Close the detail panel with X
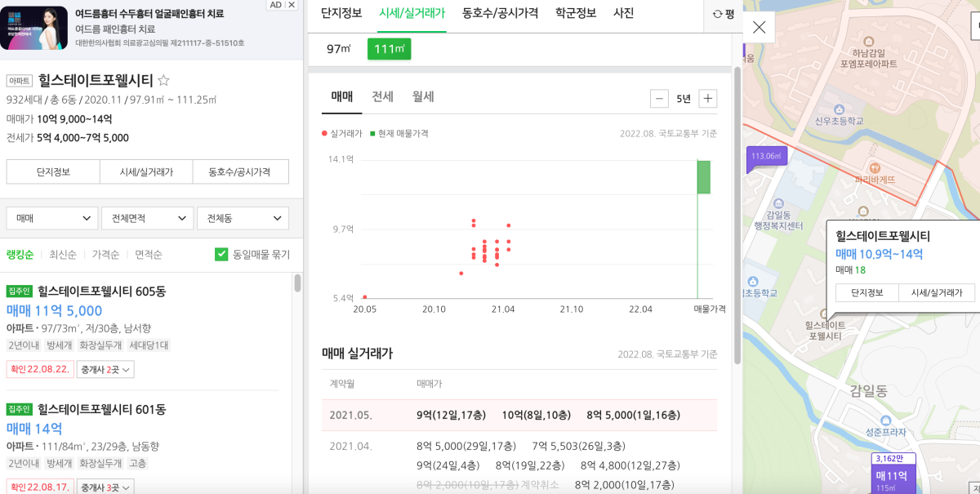Viewport: 980px width, 494px height. (759, 27)
